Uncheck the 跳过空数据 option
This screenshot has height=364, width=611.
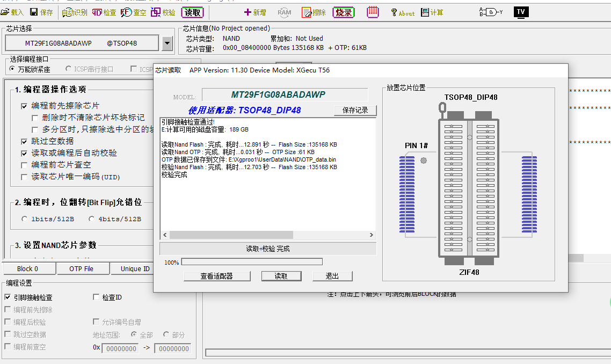tap(24, 141)
